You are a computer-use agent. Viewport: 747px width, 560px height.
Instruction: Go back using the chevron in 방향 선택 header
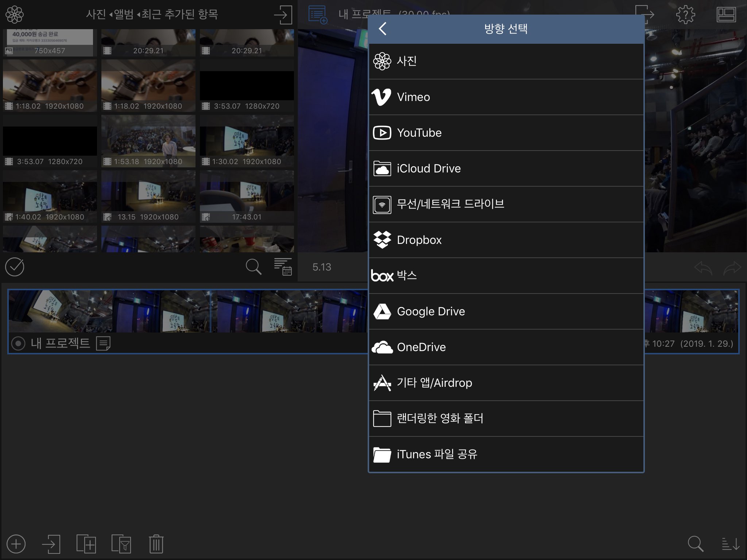coord(382,28)
